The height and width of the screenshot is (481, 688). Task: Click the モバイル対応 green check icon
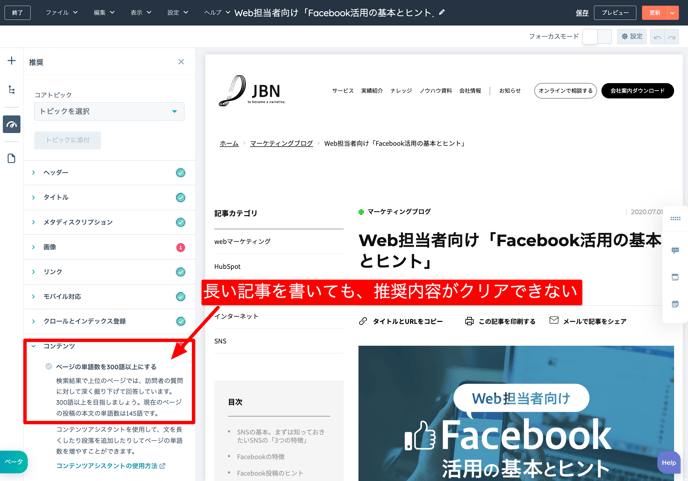pyautogui.click(x=180, y=297)
